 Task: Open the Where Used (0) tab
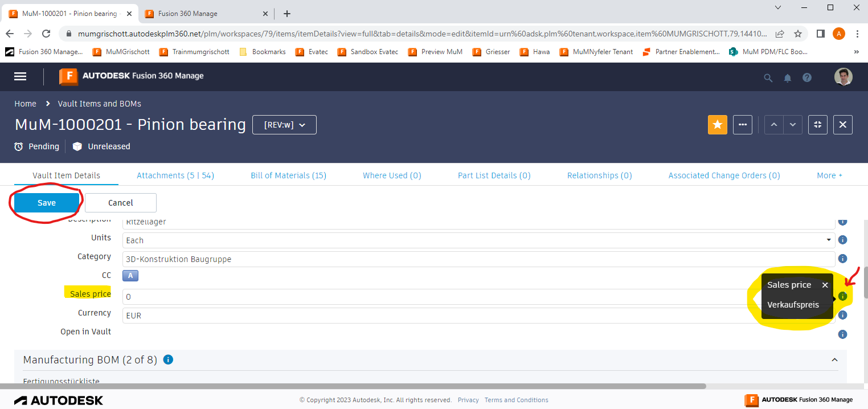(392, 175)
